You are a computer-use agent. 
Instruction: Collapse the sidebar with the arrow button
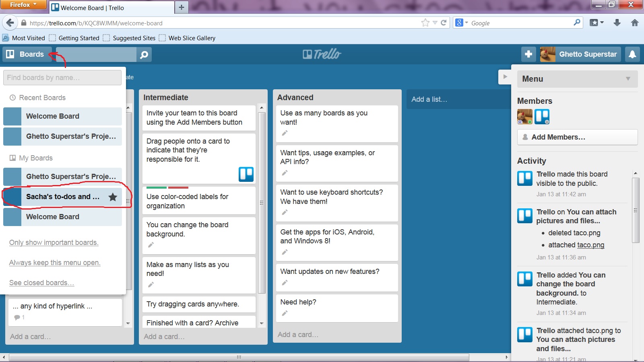click(x=505, y=76)
